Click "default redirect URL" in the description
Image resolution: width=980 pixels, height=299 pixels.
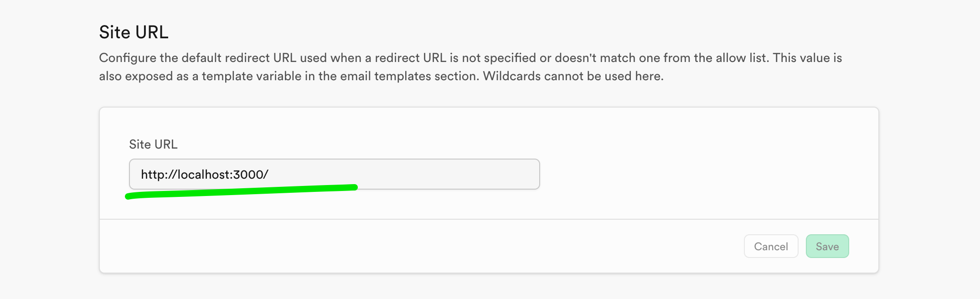tap(239, 58)
